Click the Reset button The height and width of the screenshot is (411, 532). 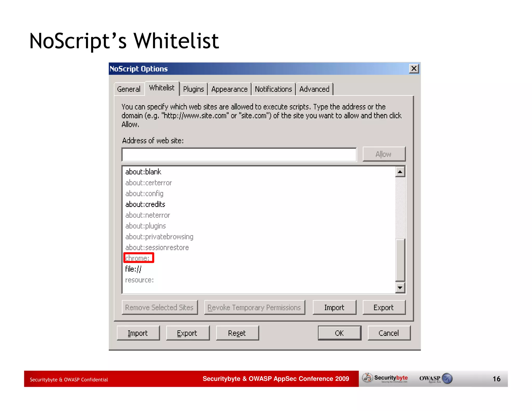(237, 333)
